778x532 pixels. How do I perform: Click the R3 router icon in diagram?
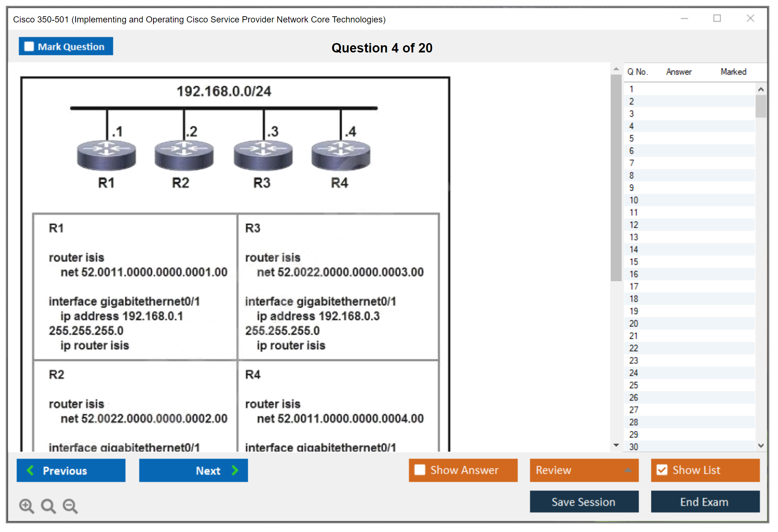[x=263, y=156]
